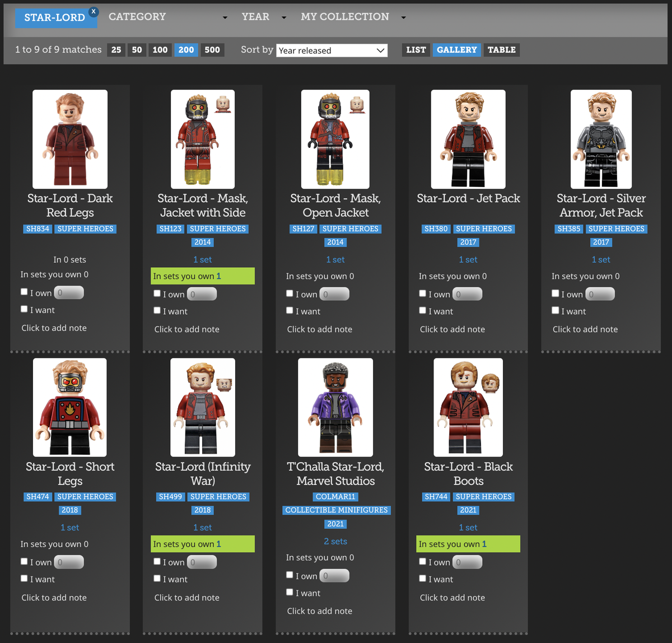The width and height of the screenshot is (672, 643).
Task: Click the 2017 year tag on SH385
Action: (x=601, y=243)
